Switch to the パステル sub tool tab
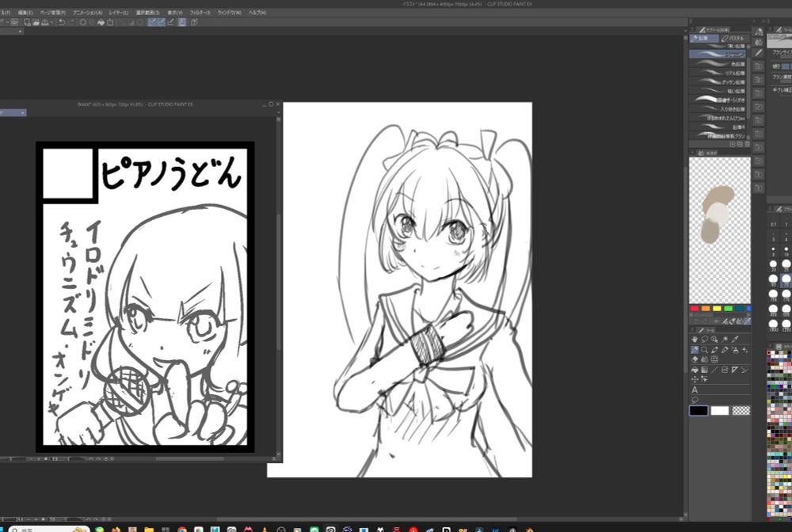The height and width of the screenshot is (532, 792). (733, 38)
